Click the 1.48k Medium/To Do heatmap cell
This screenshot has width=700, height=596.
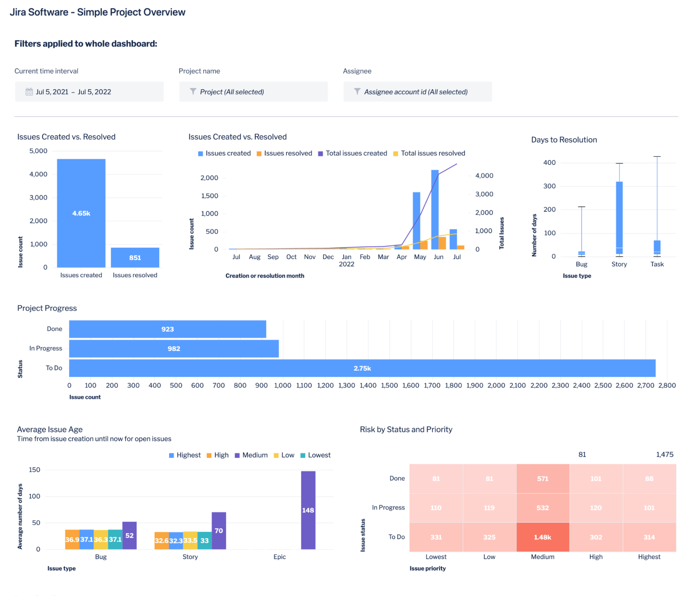click(542, 537)
